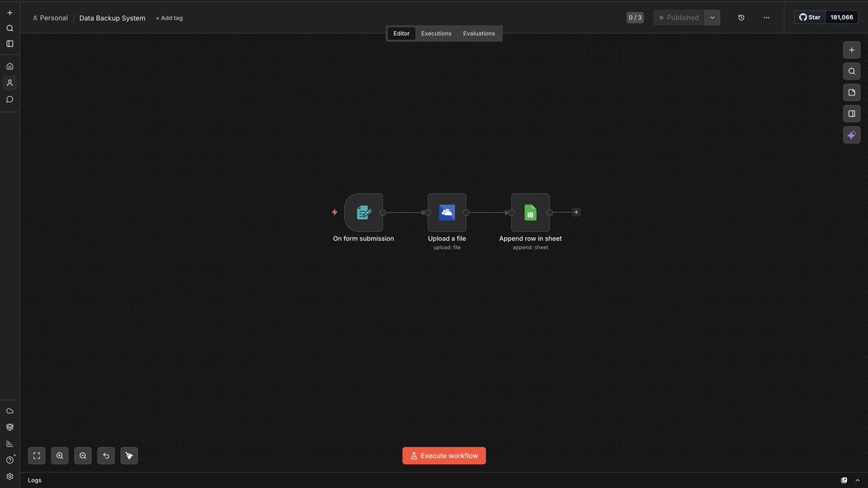
Task: Click the Add tag button
Action: pos(169,18)
